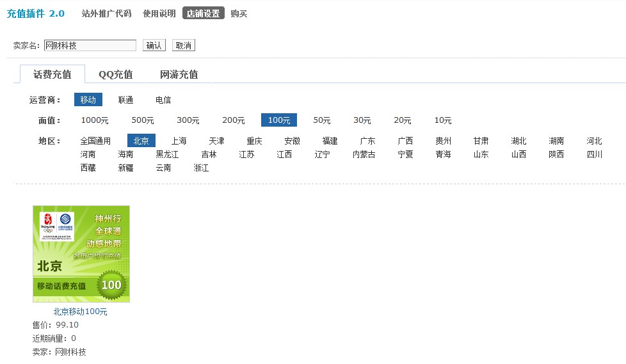626x364 pixels.
Task: Open the 使用说明 page
Action: [159, 13]
